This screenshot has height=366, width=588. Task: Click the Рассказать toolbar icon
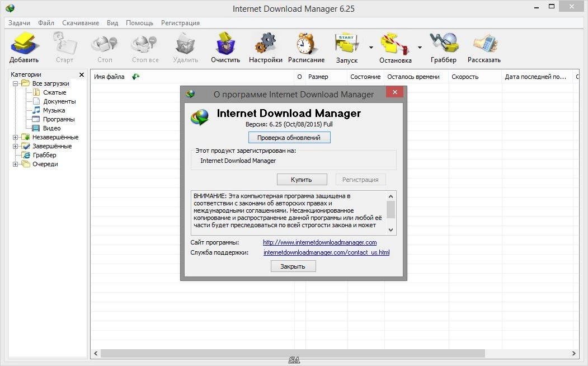(484, 47)
